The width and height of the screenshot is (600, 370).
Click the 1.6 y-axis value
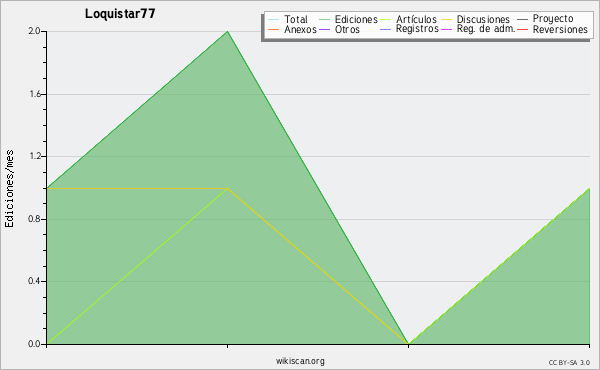35,94
